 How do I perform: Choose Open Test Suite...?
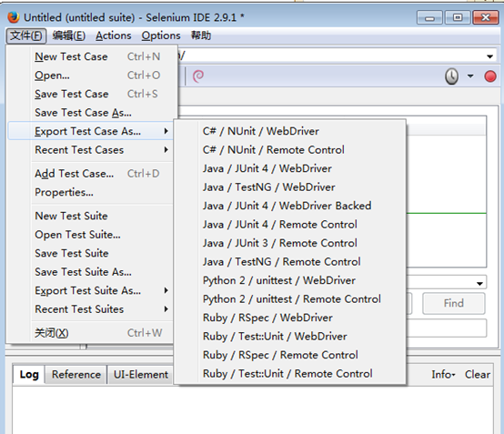tap(90, 235)
